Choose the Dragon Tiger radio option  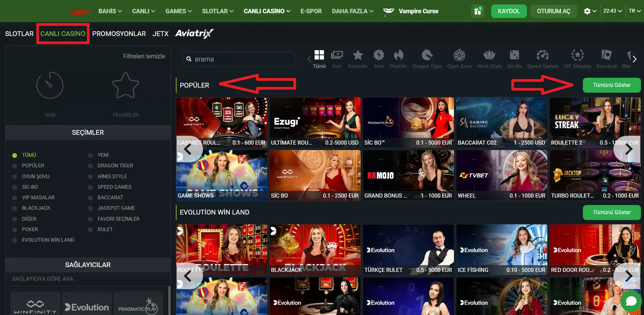click(x=90, y=166)
